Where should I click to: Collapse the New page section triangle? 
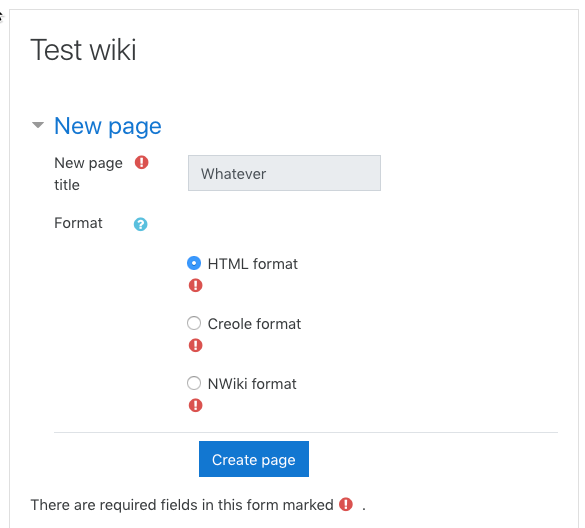pos(38,125)
